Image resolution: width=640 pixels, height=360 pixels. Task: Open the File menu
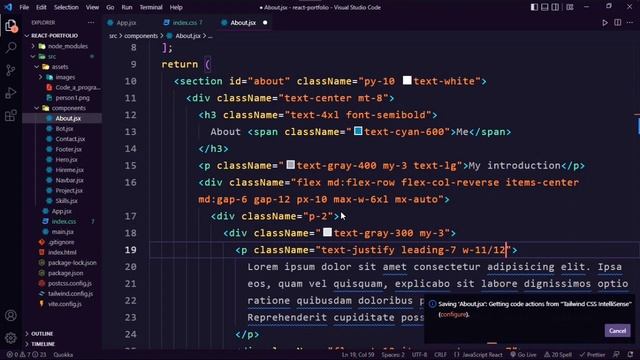24,7
